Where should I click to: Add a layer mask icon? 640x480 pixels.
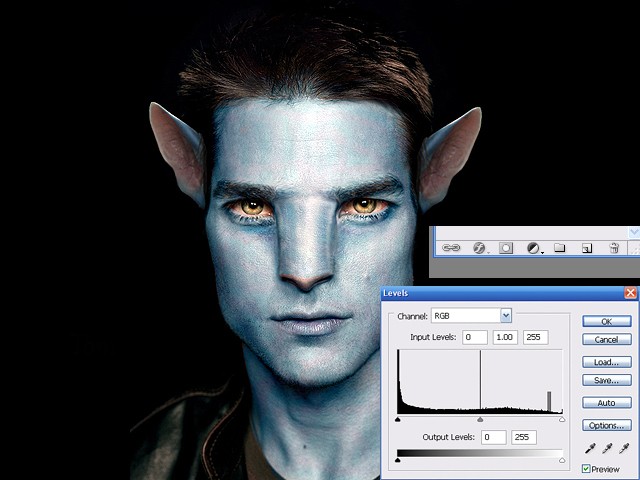(x=506, y=248)
